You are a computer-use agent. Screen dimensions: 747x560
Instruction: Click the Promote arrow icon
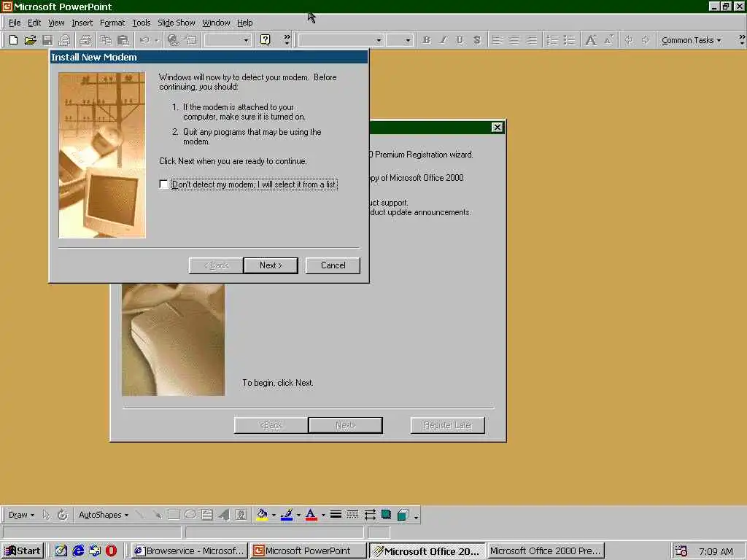(x=629, y=40)
